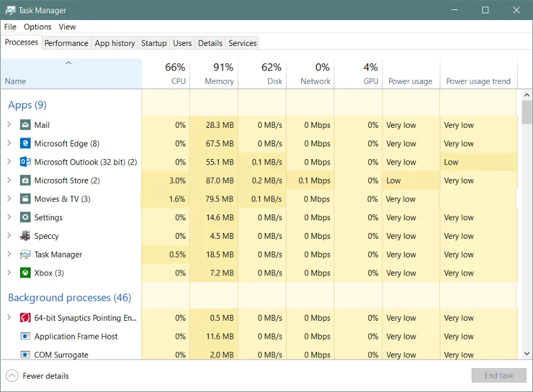Click the Task Manager title bar icon
The height and width of the screenshot is (392, 533).
coord(10,10)
